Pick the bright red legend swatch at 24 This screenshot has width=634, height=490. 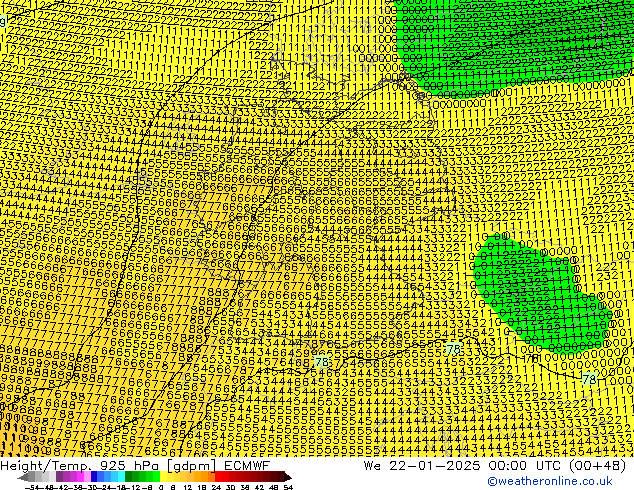[218, 478]
